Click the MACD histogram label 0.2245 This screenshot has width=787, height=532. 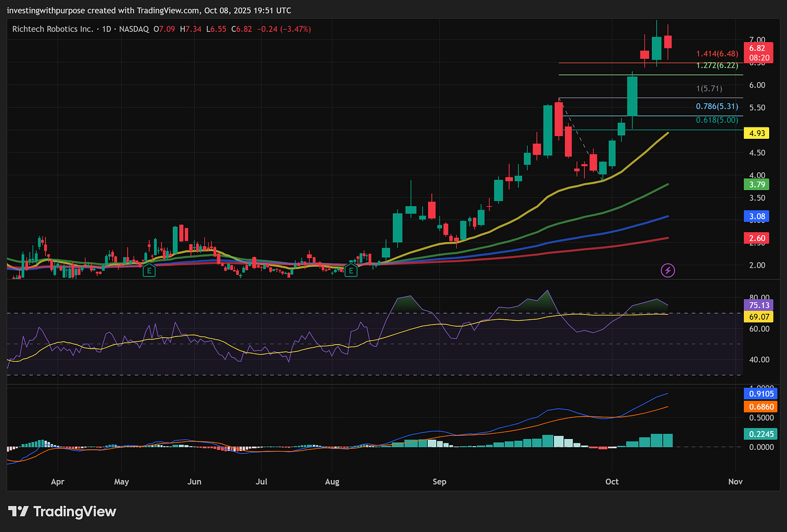[x=761, y=434]
